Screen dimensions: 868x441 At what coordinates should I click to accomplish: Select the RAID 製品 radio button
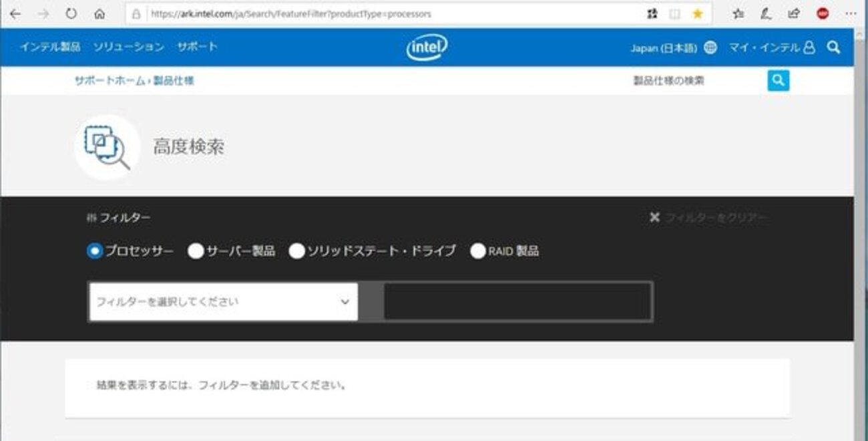click(x=477, y=251)
